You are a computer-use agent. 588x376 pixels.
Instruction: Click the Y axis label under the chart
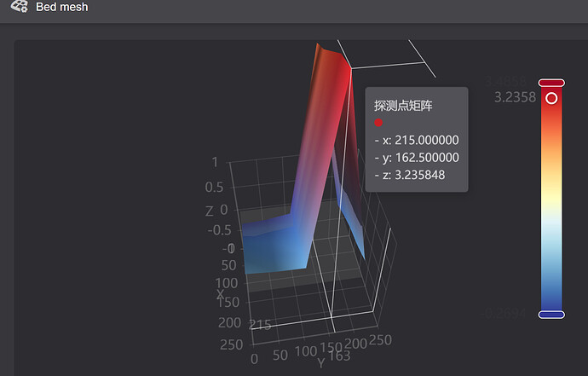click(x=320, y=363)
